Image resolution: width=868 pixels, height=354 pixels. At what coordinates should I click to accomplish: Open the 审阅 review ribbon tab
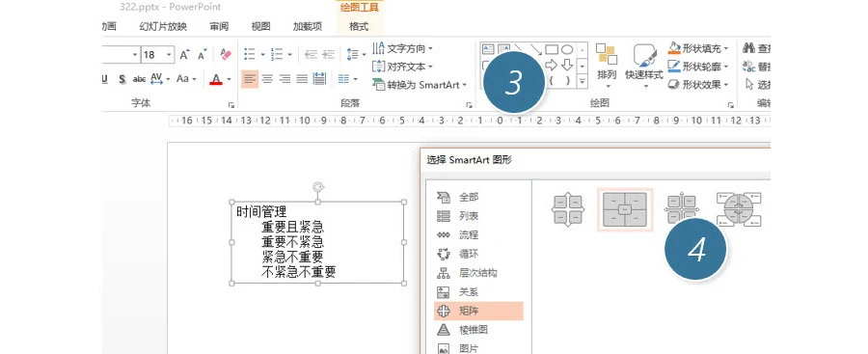pyautogui.click(x=219, y=26)
